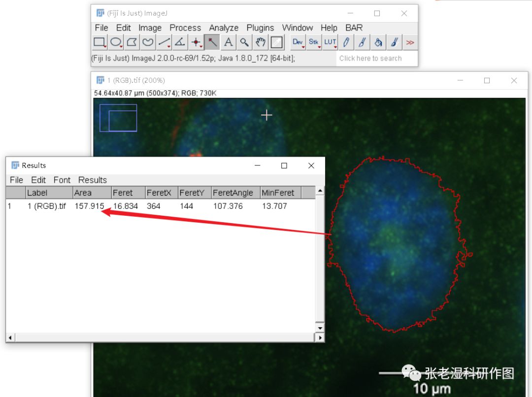
Task: Open the LUT lookup tables menu
Action: pos(330,42)
